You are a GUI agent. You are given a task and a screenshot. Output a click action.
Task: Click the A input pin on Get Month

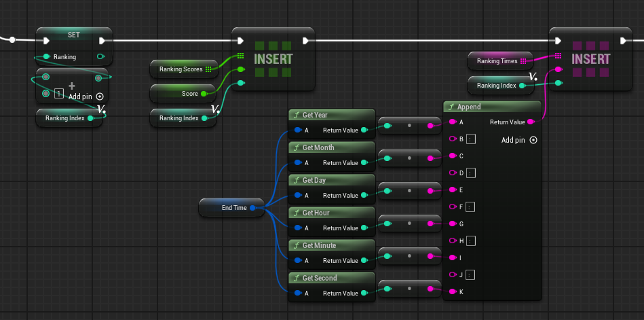(x=298, y=163)
